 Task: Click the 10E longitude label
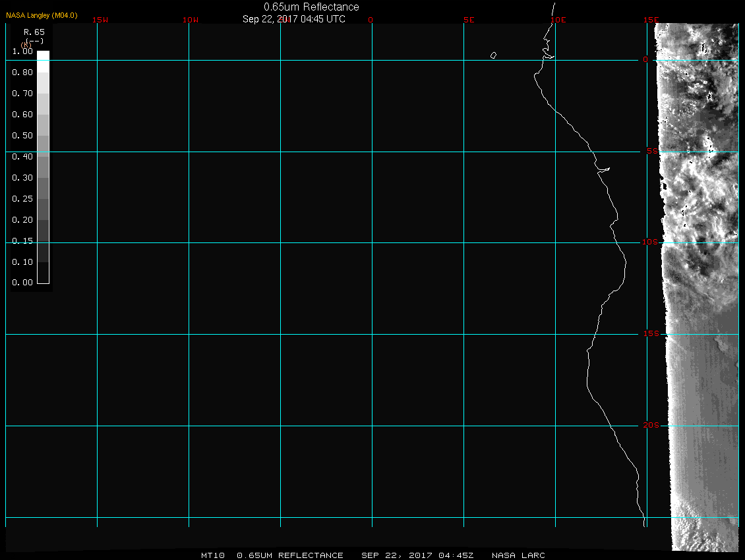[558, 20]
